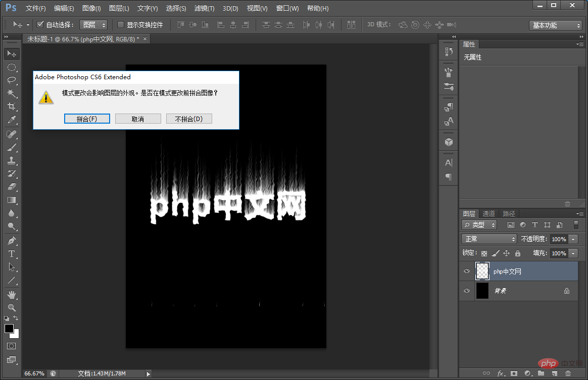Select the Zoom tool
This screenshot has width=588, height=380.
point(12,308)
